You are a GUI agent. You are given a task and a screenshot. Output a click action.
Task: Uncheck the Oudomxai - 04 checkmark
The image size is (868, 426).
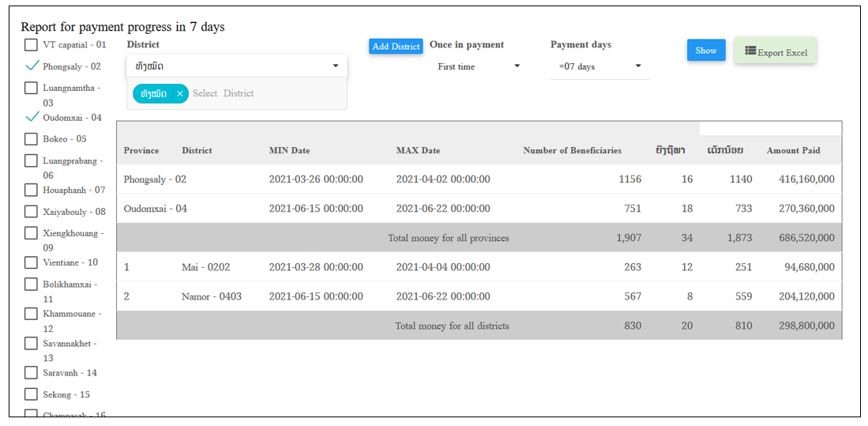coord(32,117)
